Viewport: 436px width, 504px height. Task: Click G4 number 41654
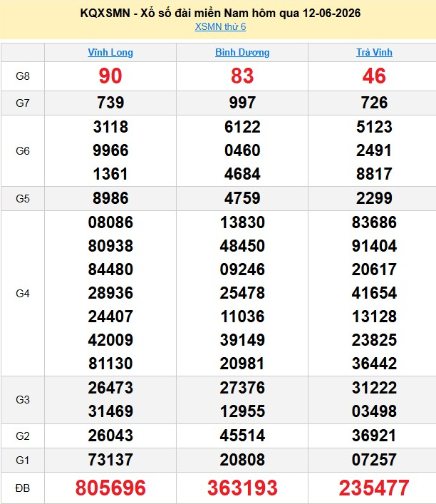pyautogui.click(x=374, y=293)
